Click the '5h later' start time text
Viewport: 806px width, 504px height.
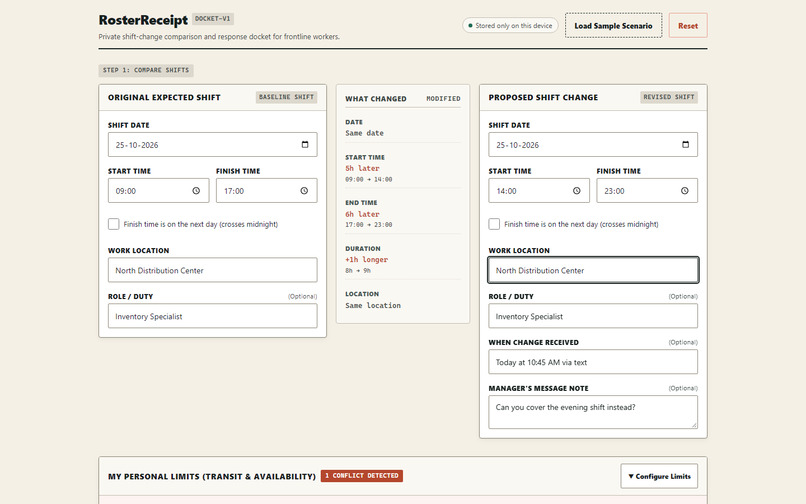coord(362,168)
